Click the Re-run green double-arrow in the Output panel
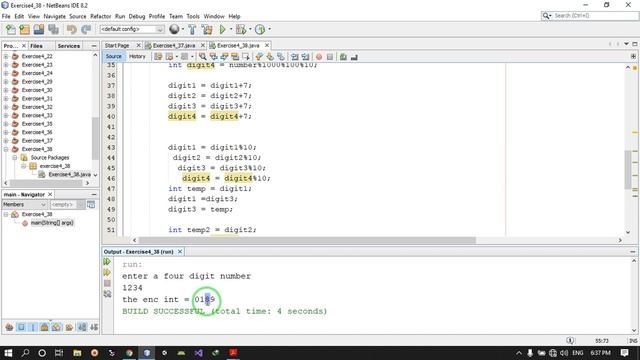Screen dimensions: 640x360 [107, 262]
